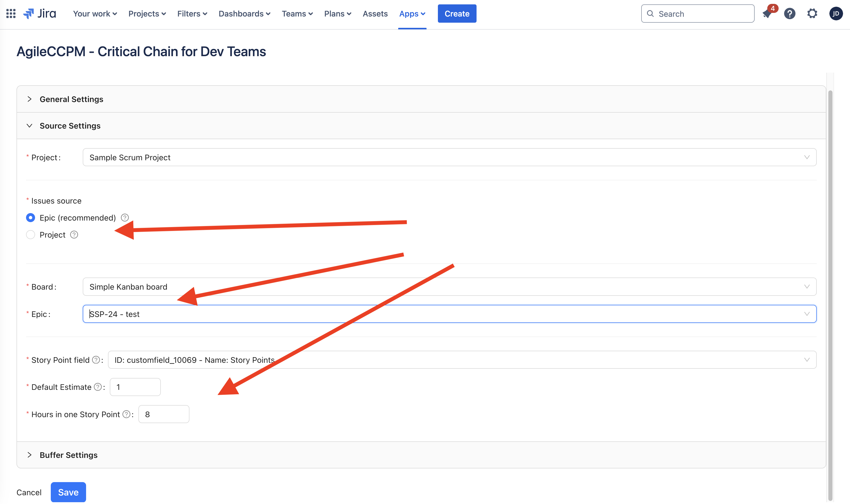This screenshot has height=504, width=850.
Task: Open the Projects menu
Action: click(147, 14)
